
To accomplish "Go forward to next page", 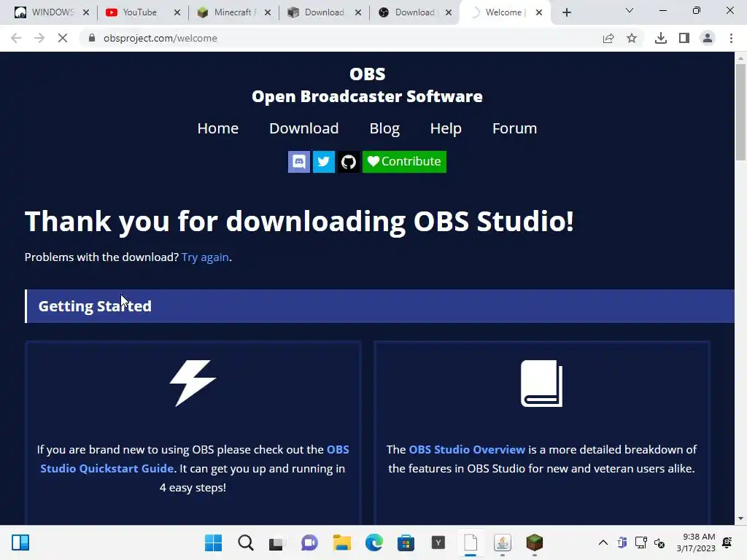I will 39,38.
